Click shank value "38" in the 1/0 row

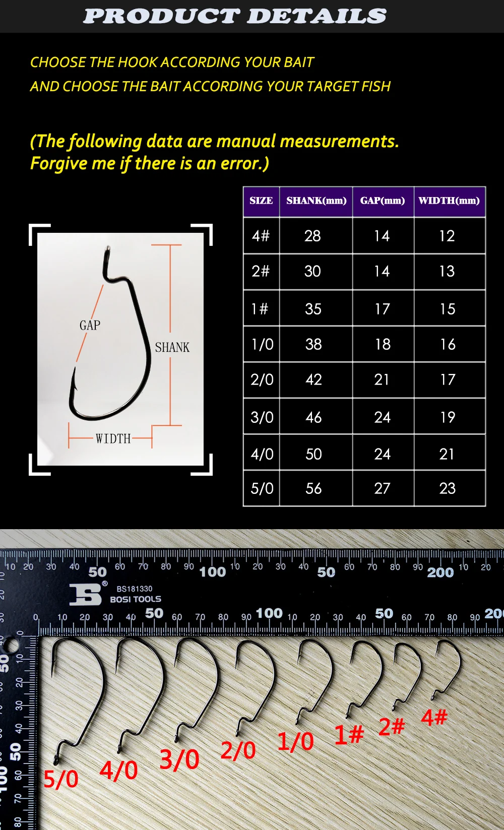(x=313, y=344)
